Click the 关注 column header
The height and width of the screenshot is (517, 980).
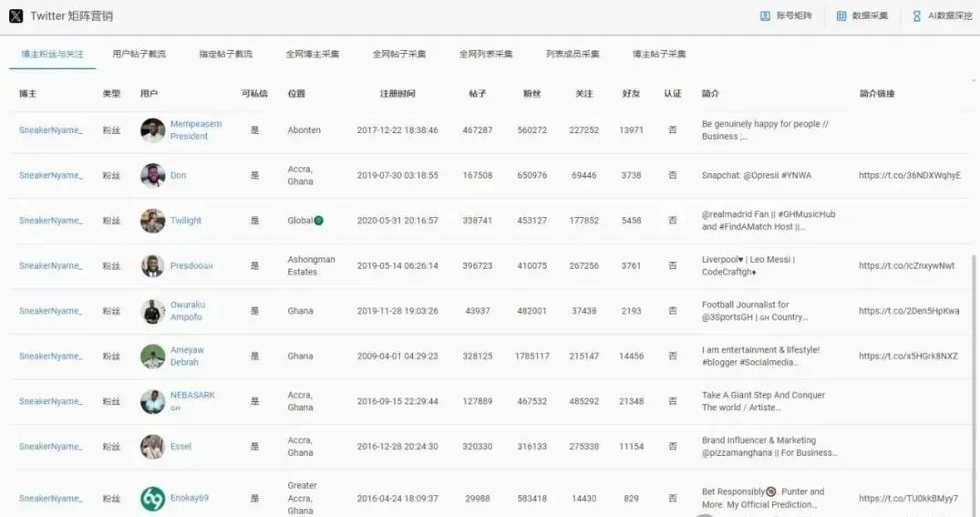click(583, 93)
